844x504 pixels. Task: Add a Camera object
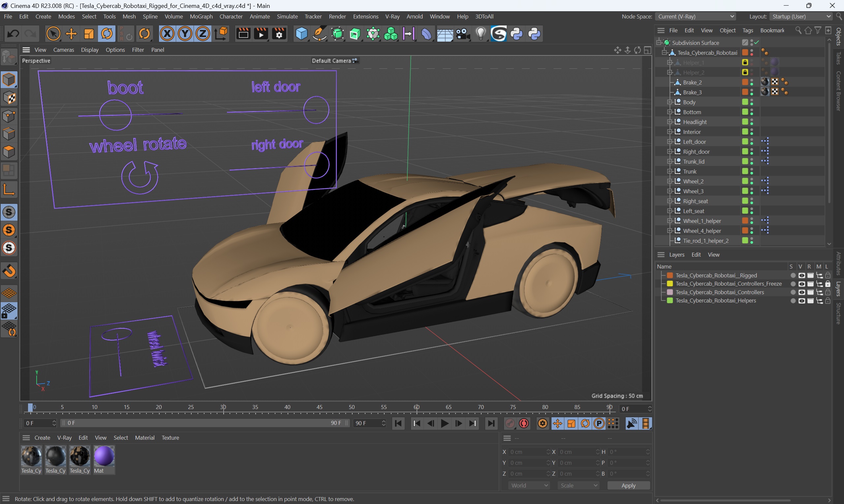click(x=462, y=34)
